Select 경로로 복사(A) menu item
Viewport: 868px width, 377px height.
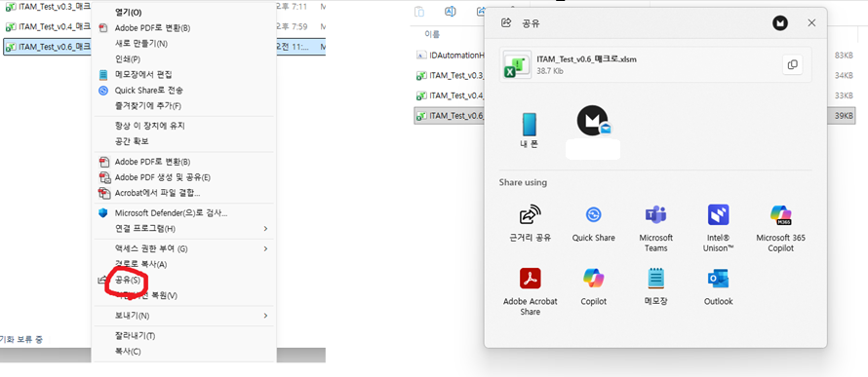[140, 264]
